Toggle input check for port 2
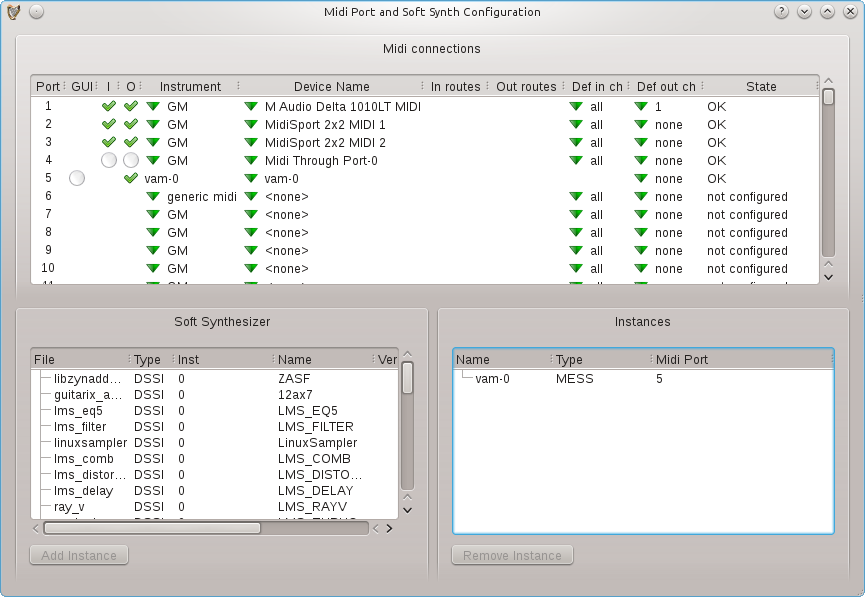Viewport: 865px width, 597px height. click(x=109, y=124)
